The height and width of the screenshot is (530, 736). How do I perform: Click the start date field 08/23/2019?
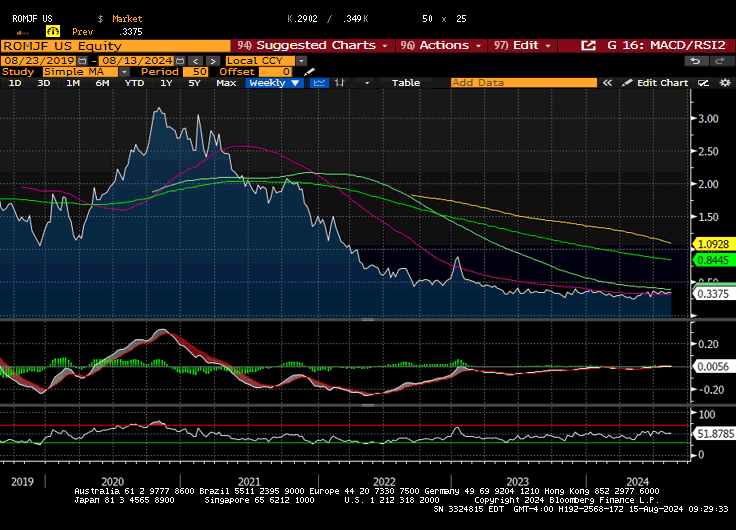point(39,61)
